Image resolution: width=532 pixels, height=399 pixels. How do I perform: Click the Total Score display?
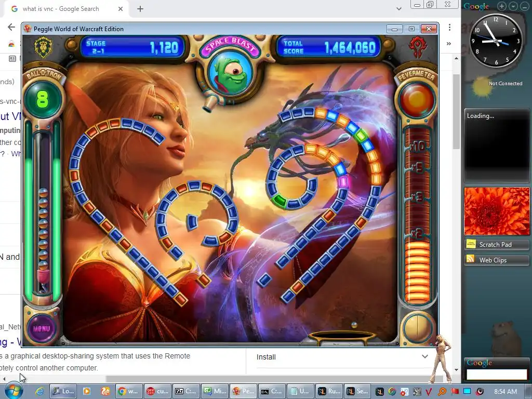[x=329, y=47]
